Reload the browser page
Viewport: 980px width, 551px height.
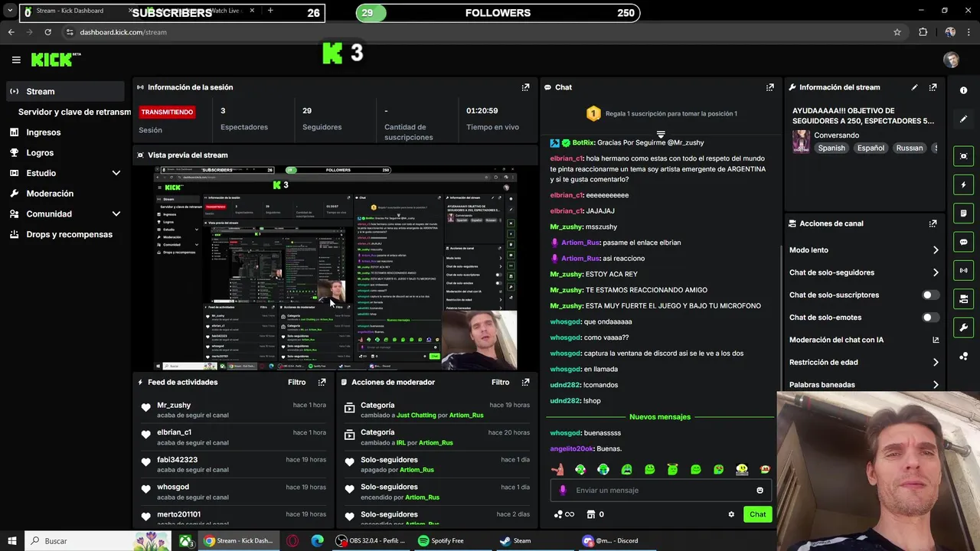click(47, 32)
